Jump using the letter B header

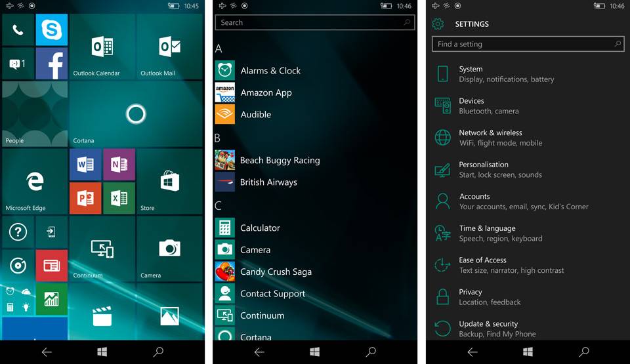(x=218, y=138)
